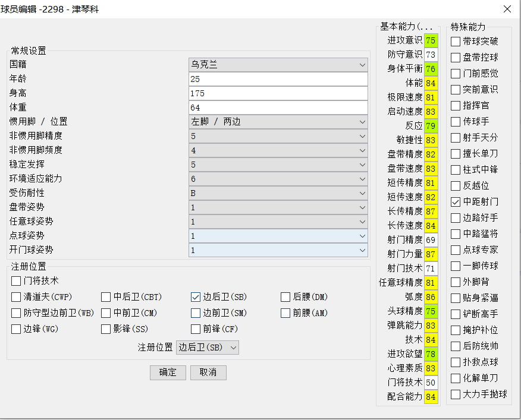The height and width of the screenshot is (420, 521).
Task: Open the 点球姿势 dropdown list
Action: (x=278, y=236)
